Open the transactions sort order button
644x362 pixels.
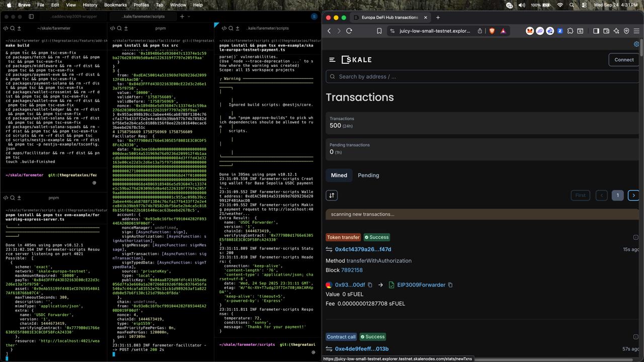point(332,195)
